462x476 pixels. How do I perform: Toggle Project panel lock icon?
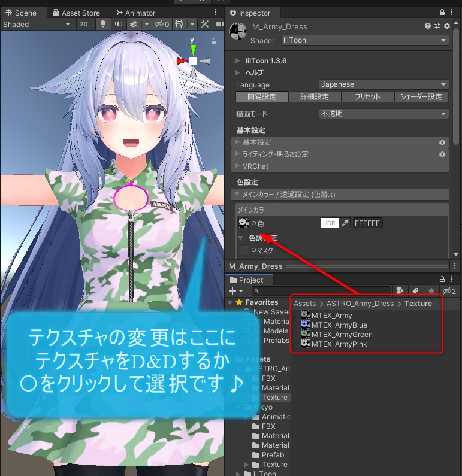[x=442, y=279]
